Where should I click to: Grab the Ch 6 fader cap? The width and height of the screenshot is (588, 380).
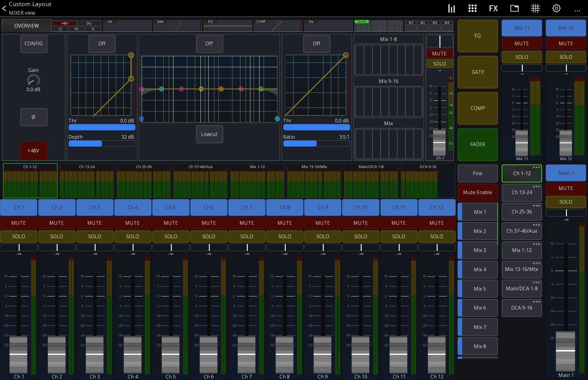(209, 354)
